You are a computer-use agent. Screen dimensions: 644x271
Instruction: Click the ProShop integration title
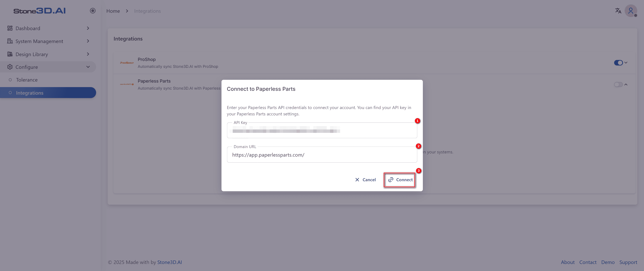[146, 59]
